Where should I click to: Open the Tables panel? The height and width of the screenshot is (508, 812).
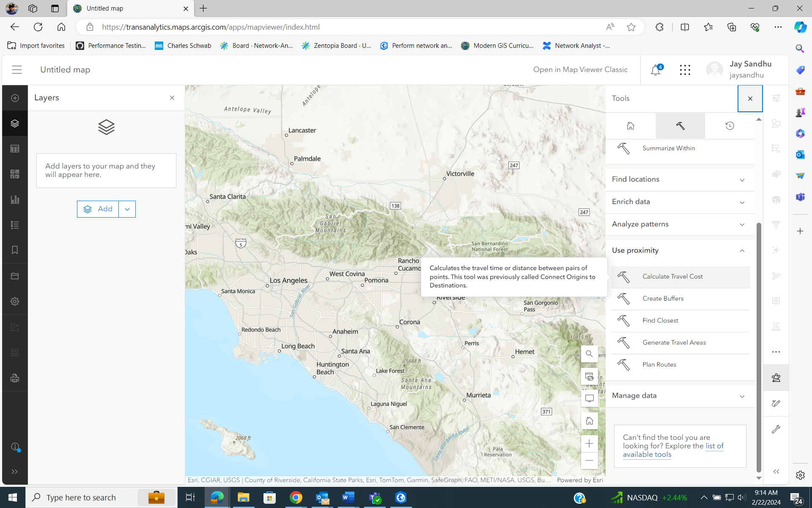(15, 149)
